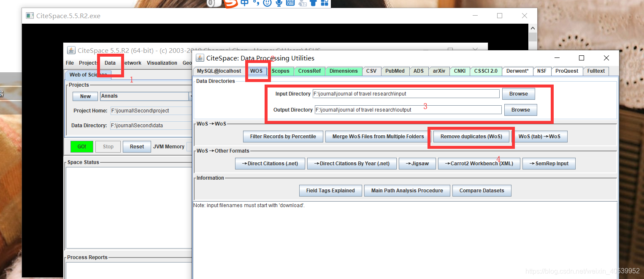
Task: Click Java icon in Data Processing Utilities title
Action: coord(200,58)
